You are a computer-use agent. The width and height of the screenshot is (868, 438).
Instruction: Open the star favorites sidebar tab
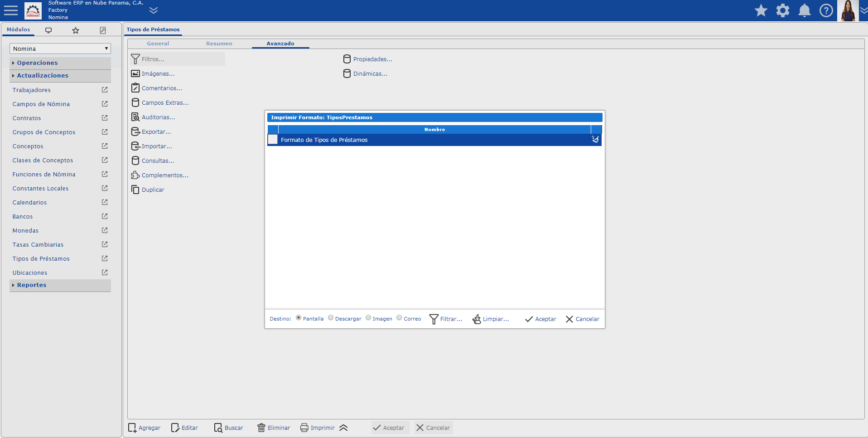(x=76, y=30)
